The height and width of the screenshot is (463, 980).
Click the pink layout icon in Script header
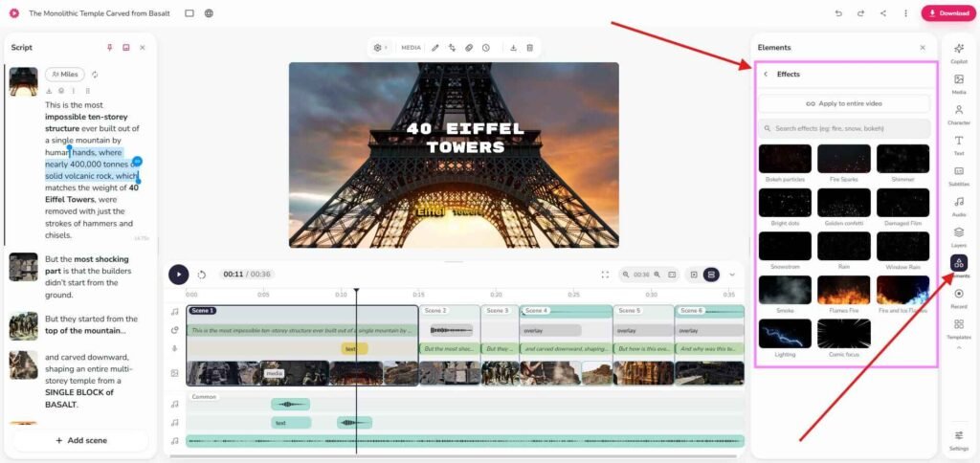[x=125, y=48]
